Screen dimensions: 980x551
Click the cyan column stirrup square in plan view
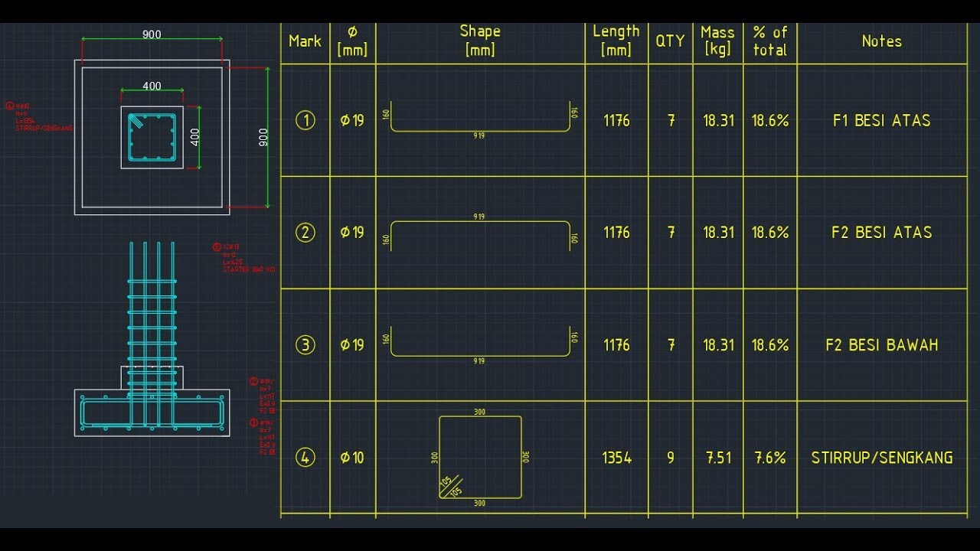[x=152, y=138]
